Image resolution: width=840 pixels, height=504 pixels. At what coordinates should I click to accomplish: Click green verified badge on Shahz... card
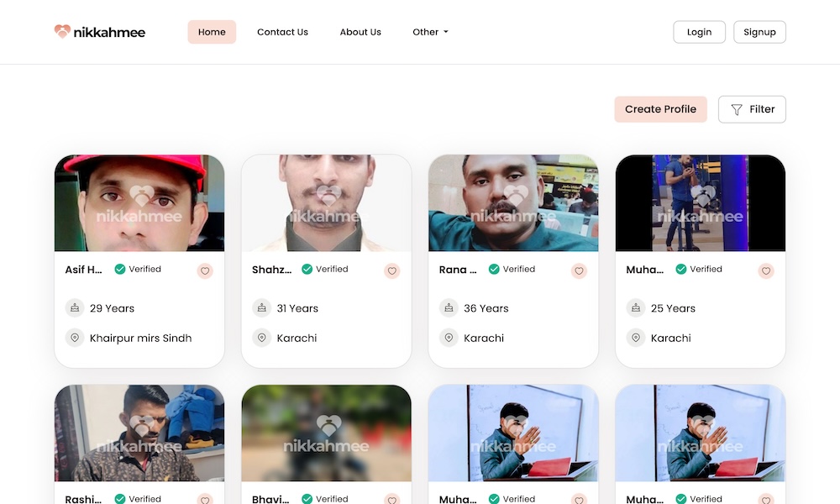(307, 270)
